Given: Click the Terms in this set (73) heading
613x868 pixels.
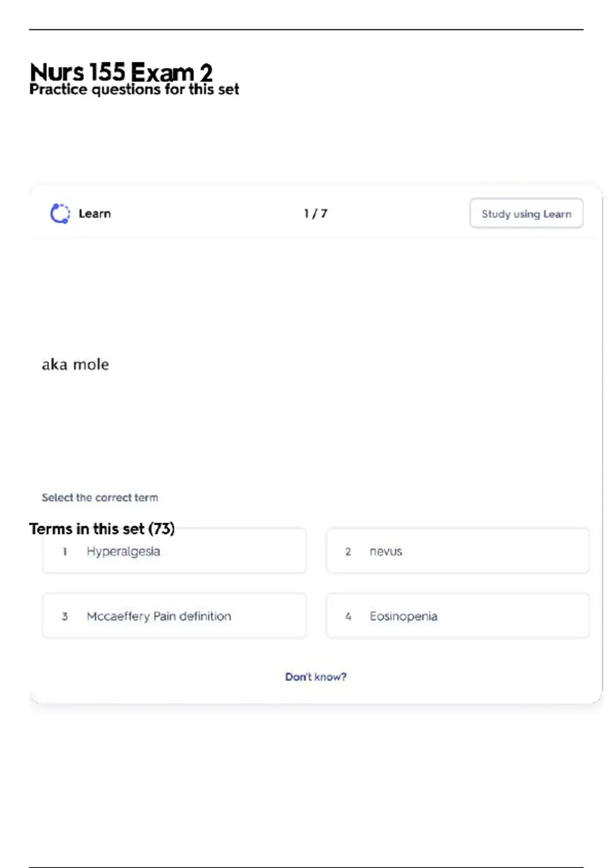Looking at the screenshot, I should [x=102, y=528].
